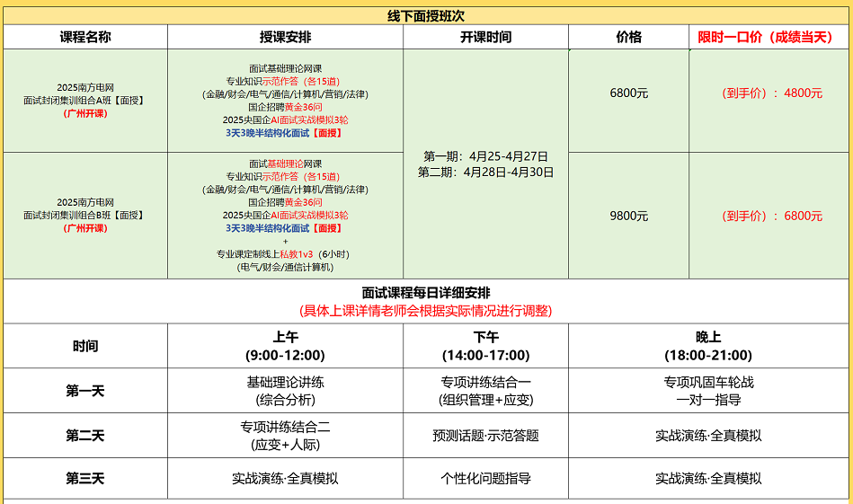853x504 pixels.
Task: Select 第三天 morning 实战演练·全真模拟 cell
Action: coord(285,478)
